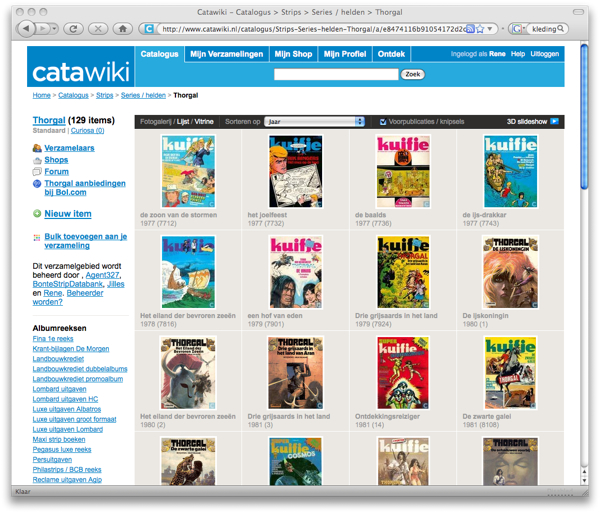The height and width of the screenshot is (513, 600).
Task: Click the URL address field
Action: pos(314,29)
